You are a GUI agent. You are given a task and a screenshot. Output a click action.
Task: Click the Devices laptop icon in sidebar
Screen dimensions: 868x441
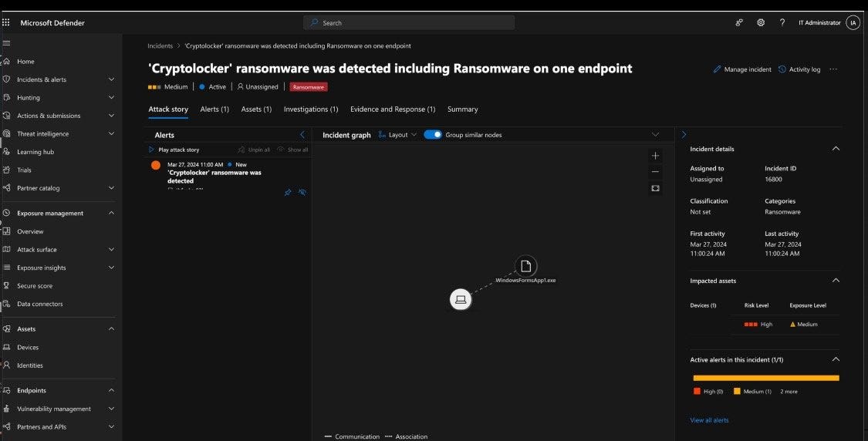click(7, 347)
